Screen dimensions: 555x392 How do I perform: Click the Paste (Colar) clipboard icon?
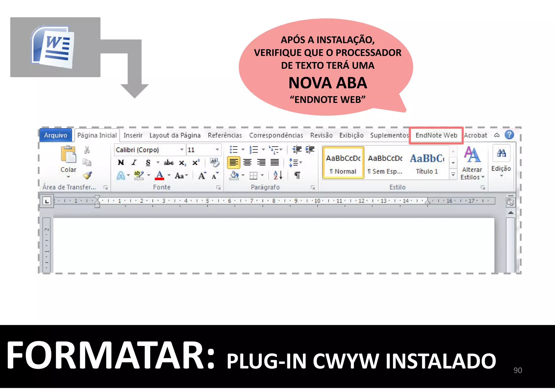[69, 154]
